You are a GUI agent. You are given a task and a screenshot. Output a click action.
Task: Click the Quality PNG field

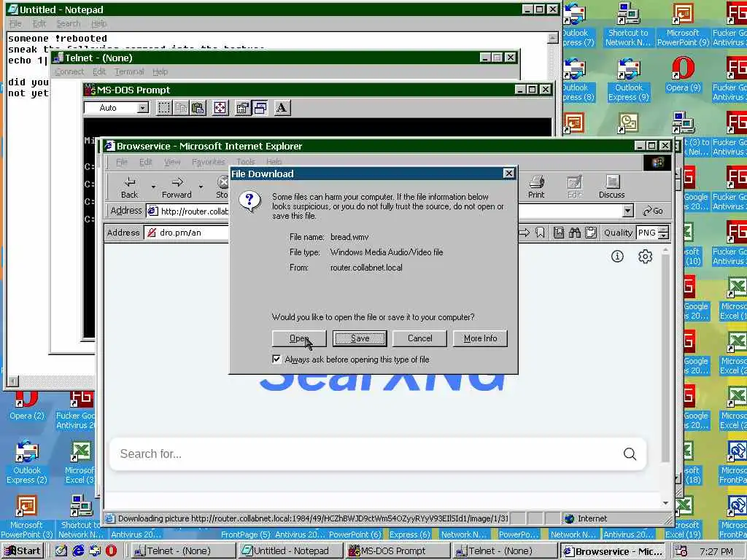pos(646,233)
